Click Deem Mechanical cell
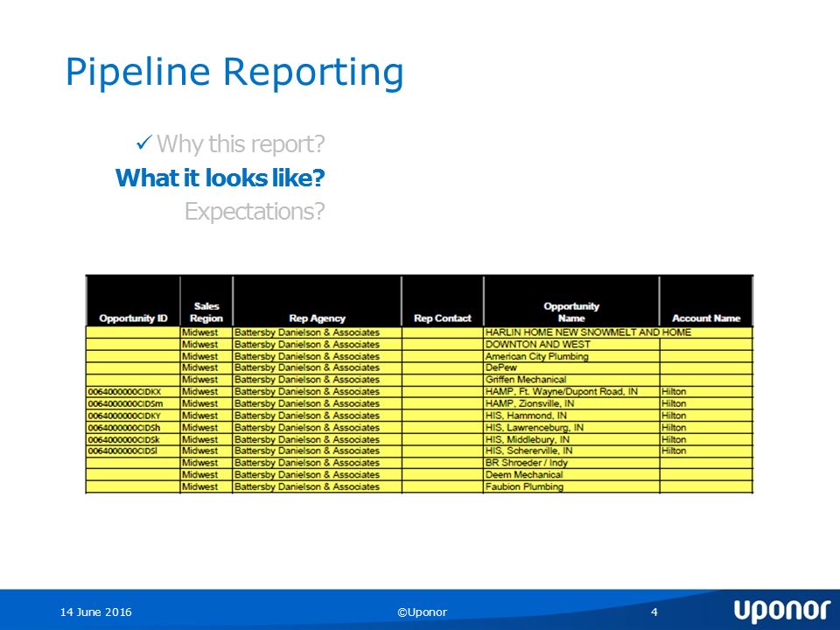The image size is (840, 630). click(571, 474)
